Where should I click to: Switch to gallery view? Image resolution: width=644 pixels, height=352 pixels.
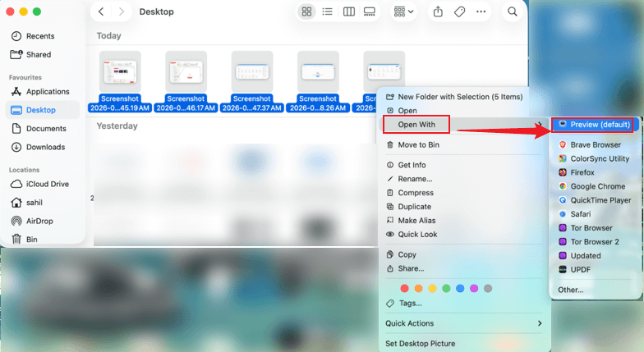370,11
